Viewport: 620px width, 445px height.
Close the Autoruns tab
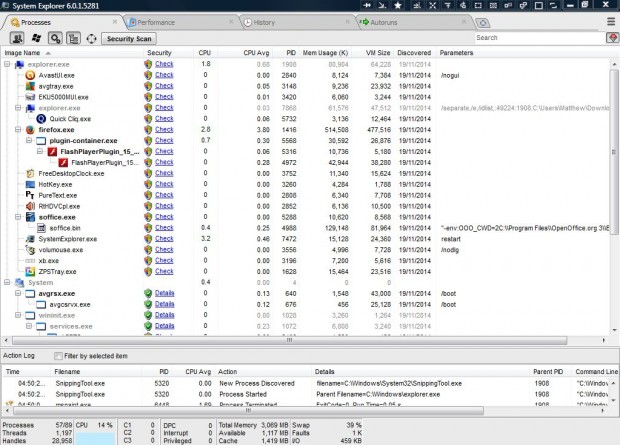click(x=464, y=22)
